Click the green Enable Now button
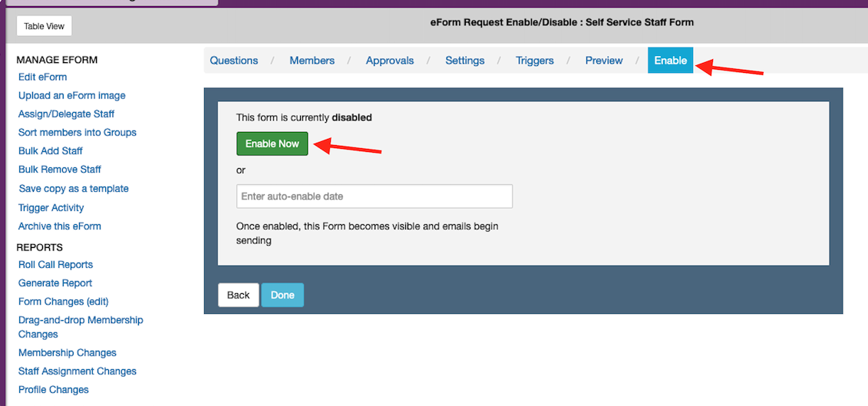The image size is (868, 406). click(272, 144)
